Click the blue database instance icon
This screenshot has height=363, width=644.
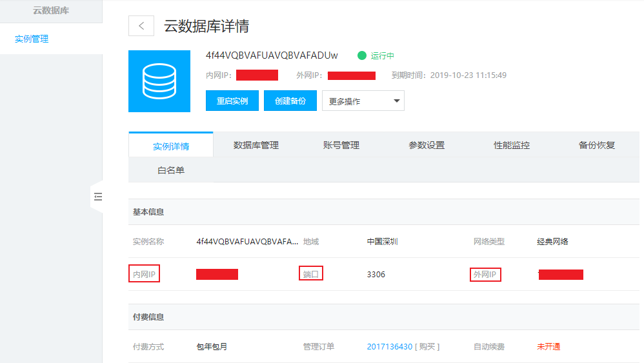[x=159, y=81]
